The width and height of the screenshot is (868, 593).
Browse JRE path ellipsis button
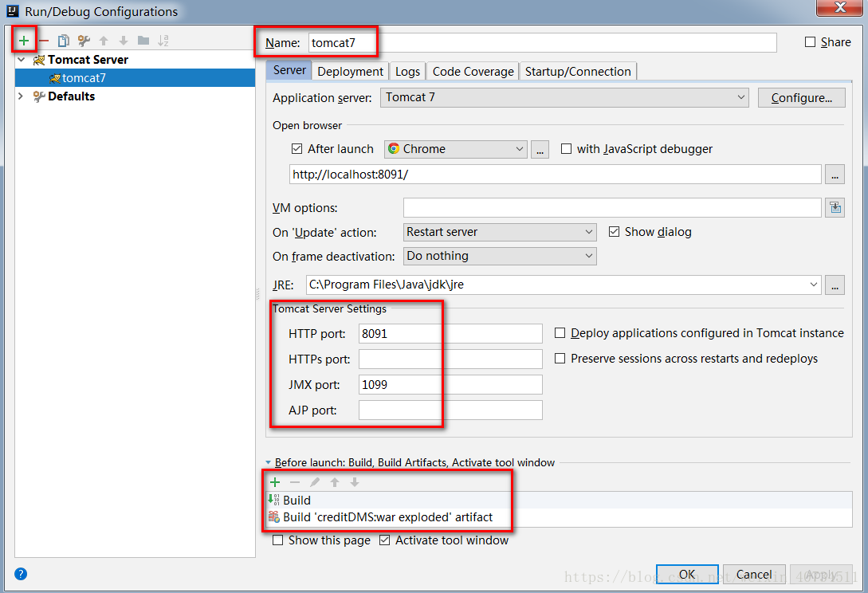[835, 285]
